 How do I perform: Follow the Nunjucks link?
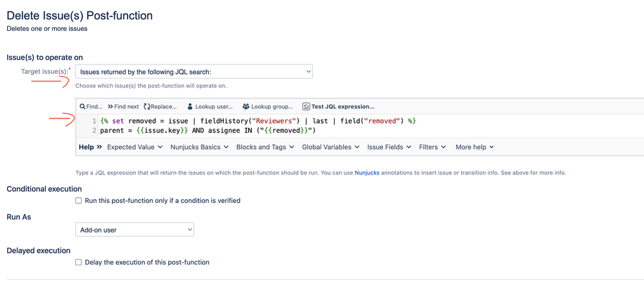(x=367, y=173)
